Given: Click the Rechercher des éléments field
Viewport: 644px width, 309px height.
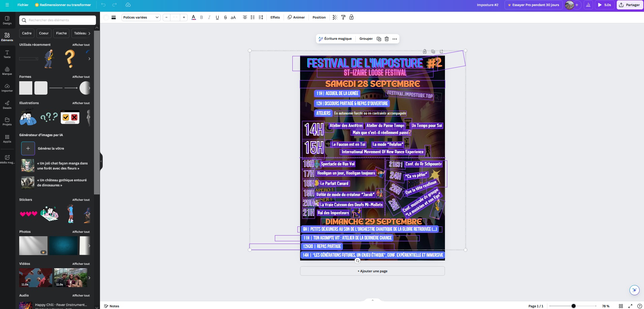Looking at the screenshot, I should coord(58,20).
